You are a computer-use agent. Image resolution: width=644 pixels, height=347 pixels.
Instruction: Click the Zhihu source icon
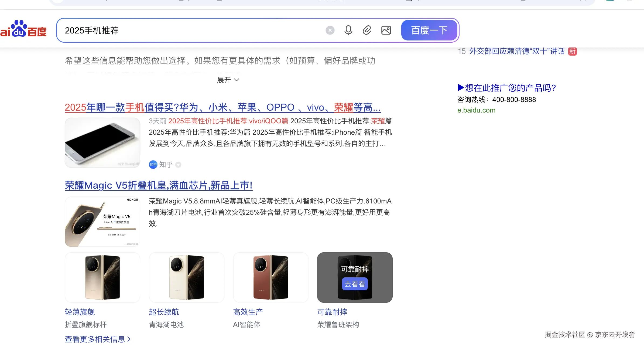point(153,165)
